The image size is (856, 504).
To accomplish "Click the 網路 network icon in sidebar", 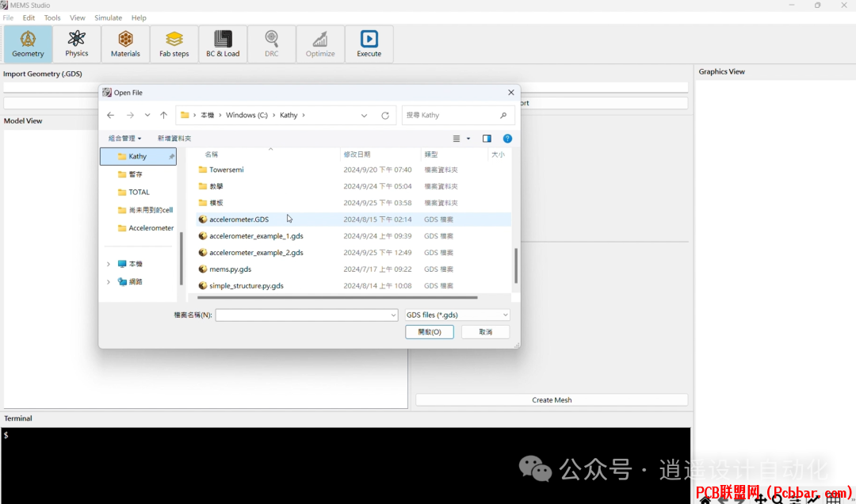I will pyautogui.click(x=122, y=282).
